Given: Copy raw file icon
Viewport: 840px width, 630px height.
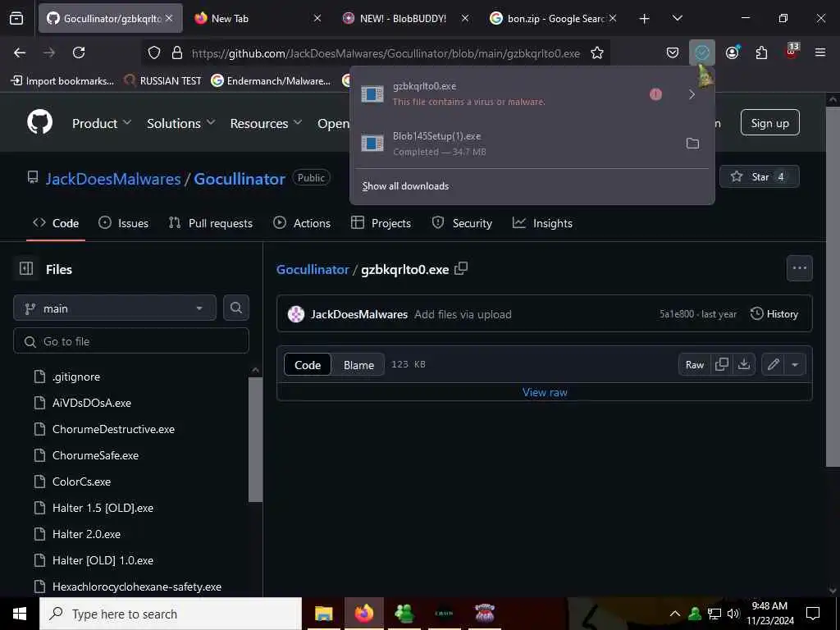Looking at the screenshot, I should 722,364.
